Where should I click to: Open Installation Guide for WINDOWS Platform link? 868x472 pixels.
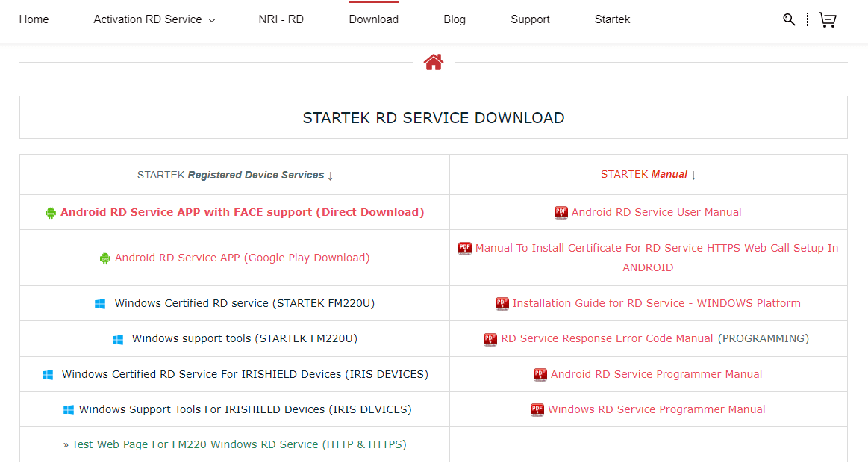point(656,303)
